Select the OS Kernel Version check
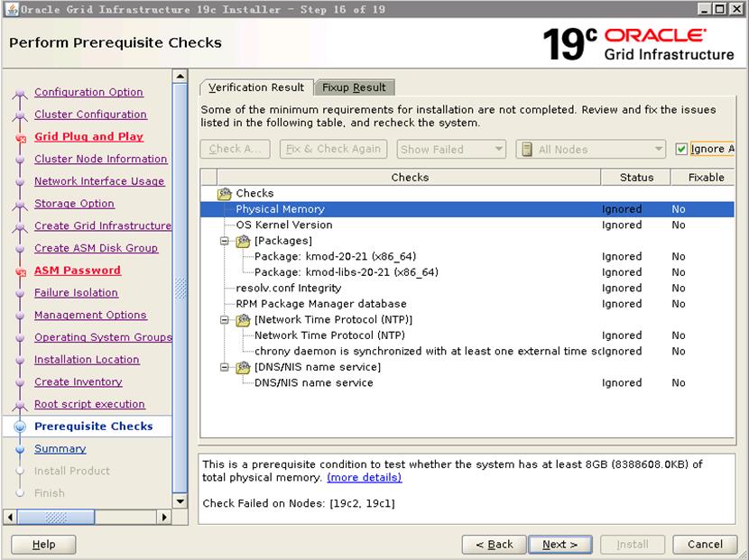Screen dimensions: 749x560 [x=467, y=225]
